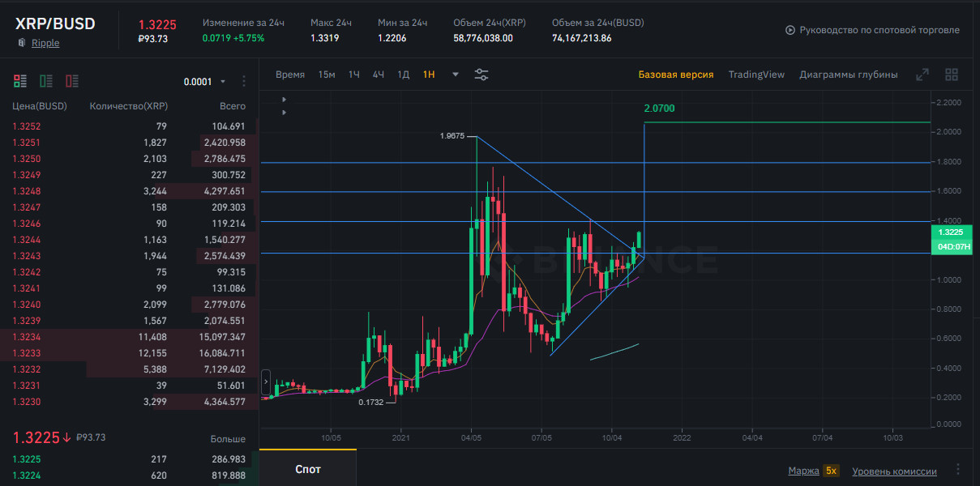Screen dimensions: 980x486
Task: Open order book three-dot options menu
Action: click(244, 81)
